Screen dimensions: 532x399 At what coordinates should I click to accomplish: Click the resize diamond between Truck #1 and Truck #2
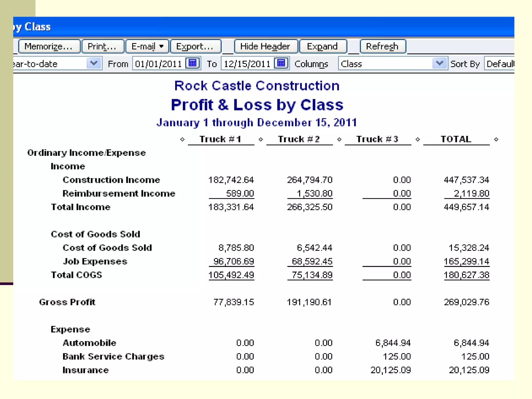tap(261, 139)
